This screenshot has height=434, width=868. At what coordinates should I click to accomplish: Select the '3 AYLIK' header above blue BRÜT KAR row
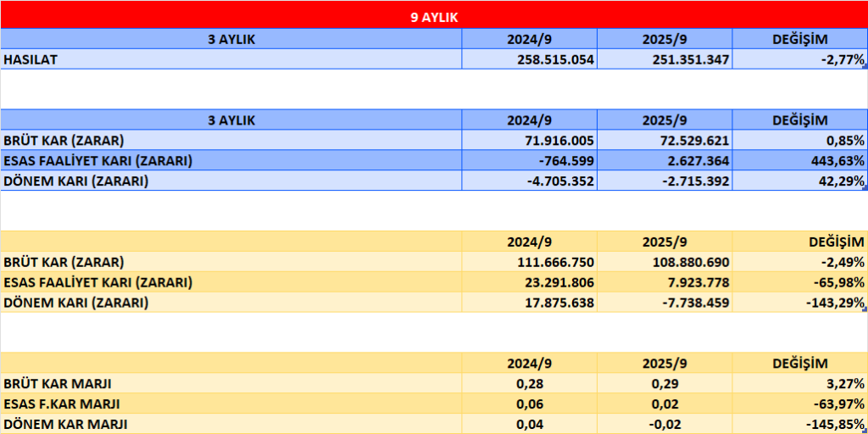(x=231, y=120)
